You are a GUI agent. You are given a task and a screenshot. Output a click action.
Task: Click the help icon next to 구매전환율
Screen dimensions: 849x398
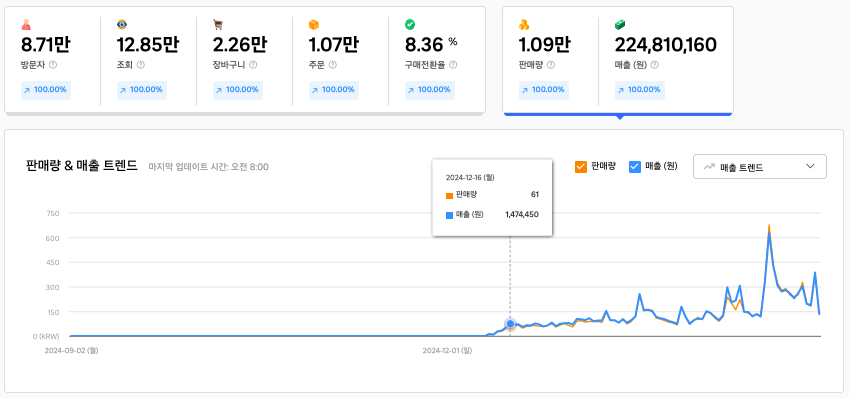(453, 65)
